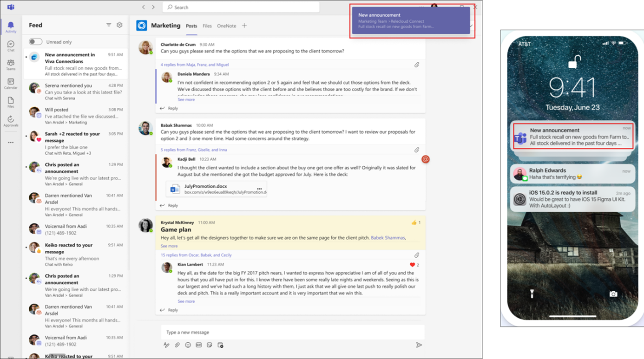644x359 pixels.
Task: Click the Search box
Action: pyautogui.click(x=241, y=7)
